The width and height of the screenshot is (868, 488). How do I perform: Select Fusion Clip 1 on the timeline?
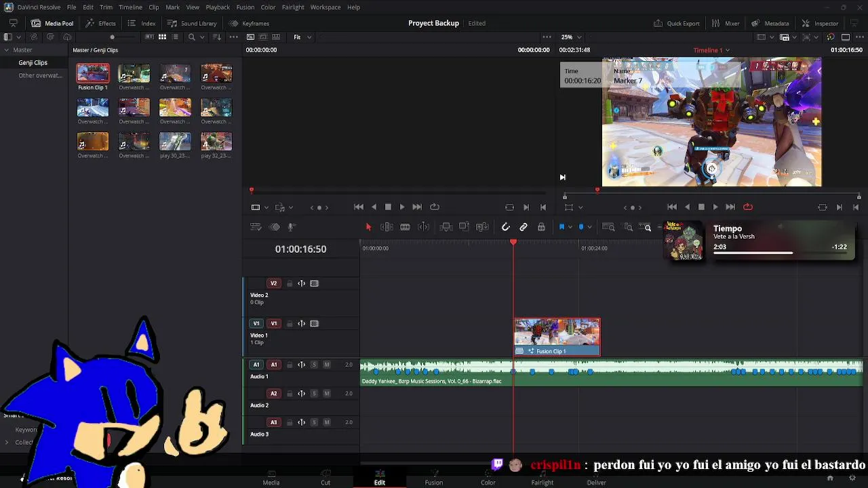(557, 337)
